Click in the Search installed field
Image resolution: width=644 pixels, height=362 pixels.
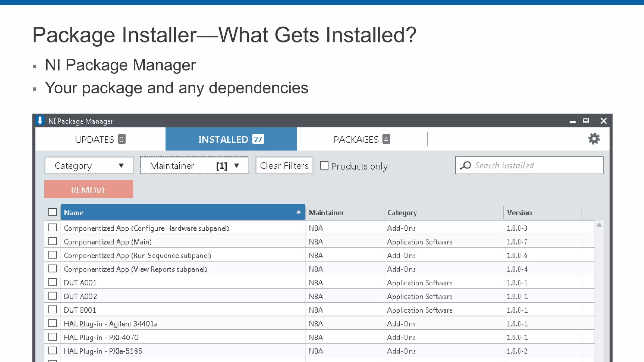click(529, 165)
